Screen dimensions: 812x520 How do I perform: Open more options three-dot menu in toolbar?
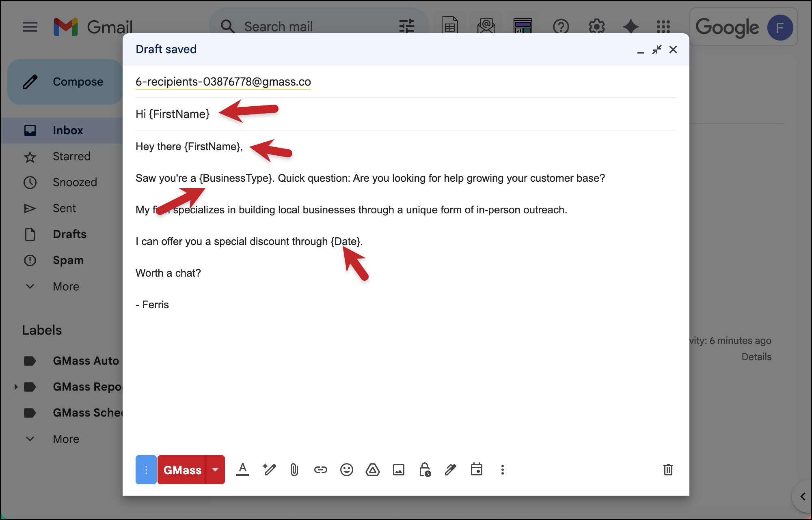coord(502,470)
